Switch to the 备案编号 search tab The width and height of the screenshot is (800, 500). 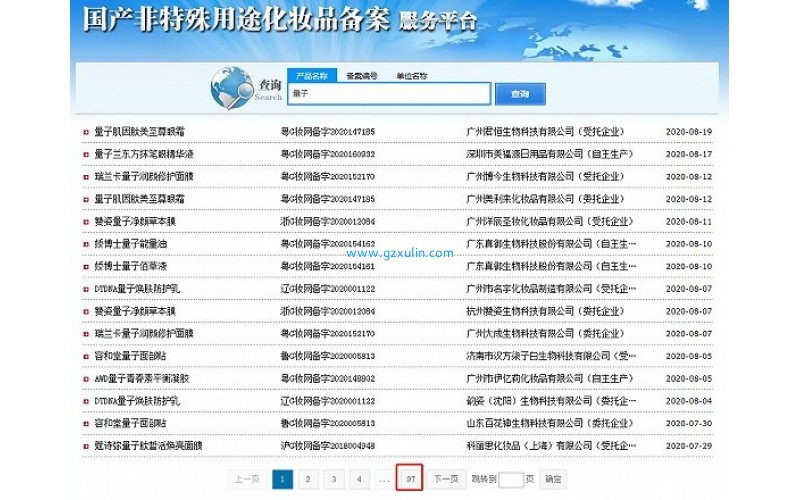tap(362, 76)
